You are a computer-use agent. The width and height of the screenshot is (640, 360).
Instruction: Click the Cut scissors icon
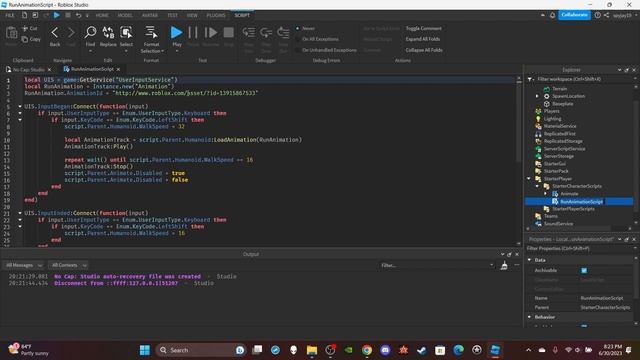(25, 29)
